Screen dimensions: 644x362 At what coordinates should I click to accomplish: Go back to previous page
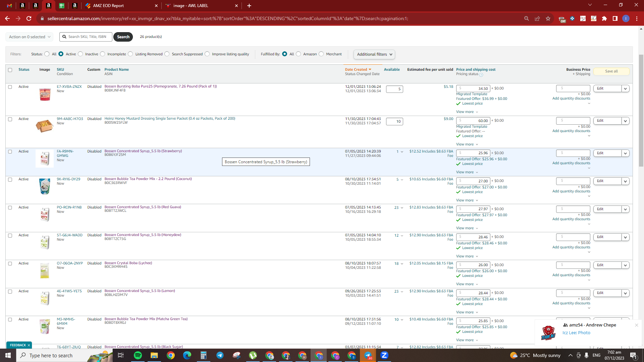pos(7,18)
